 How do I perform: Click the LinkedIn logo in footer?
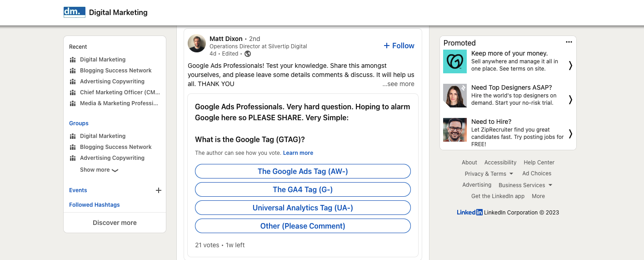pos(469,212)
